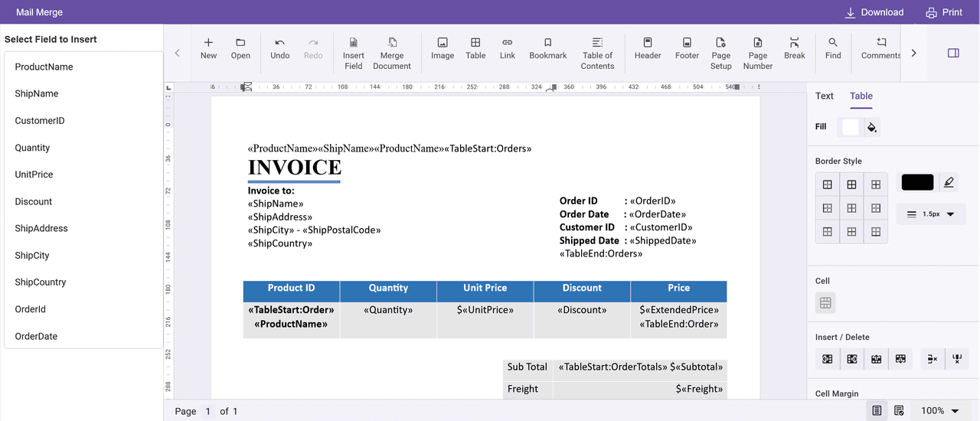Open a file with the Open icon

coord(240,48)
